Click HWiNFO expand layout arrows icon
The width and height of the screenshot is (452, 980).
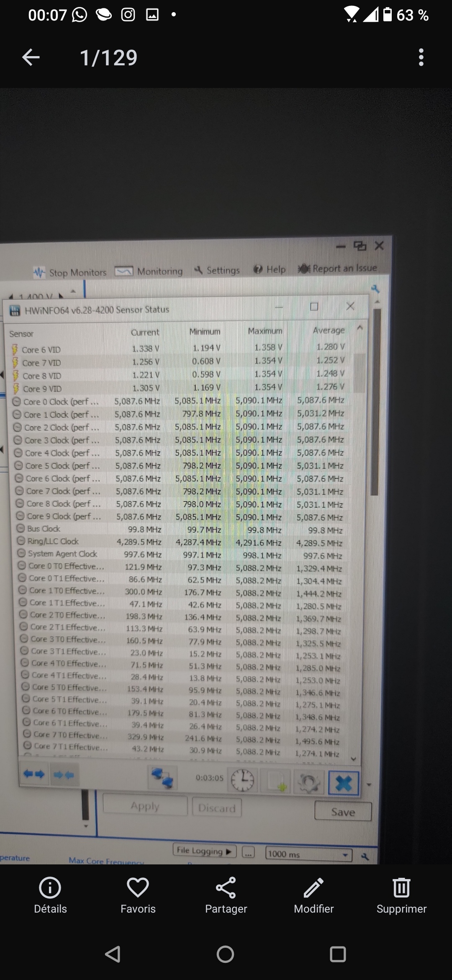34,774
